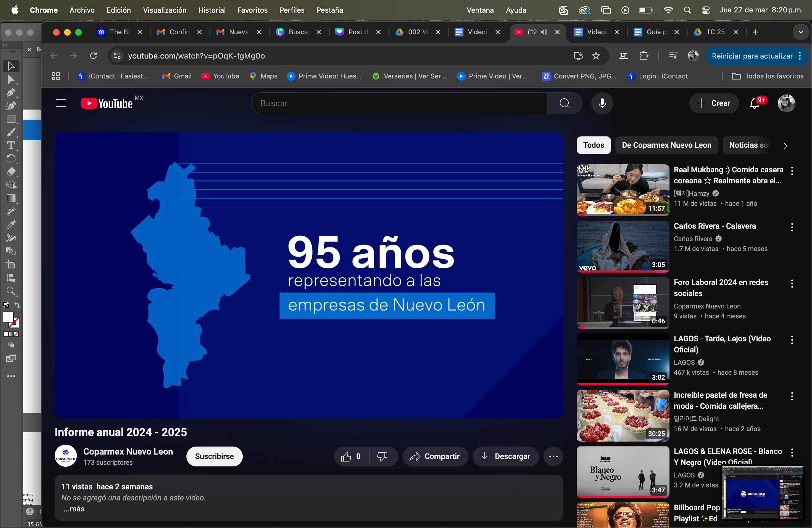Image resolution: width=812 pixels, height=528 pixels.
Task: Dislike the video with thumbs down
Action: 383,456
